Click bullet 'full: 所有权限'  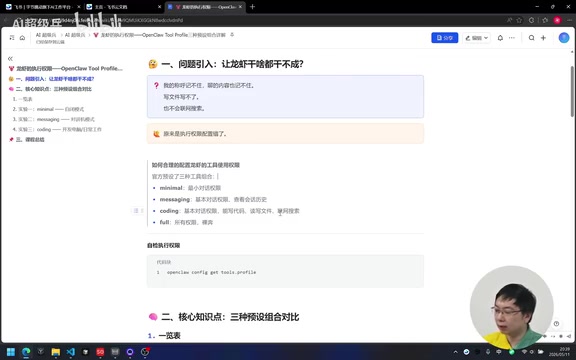[x=186, y=222]
